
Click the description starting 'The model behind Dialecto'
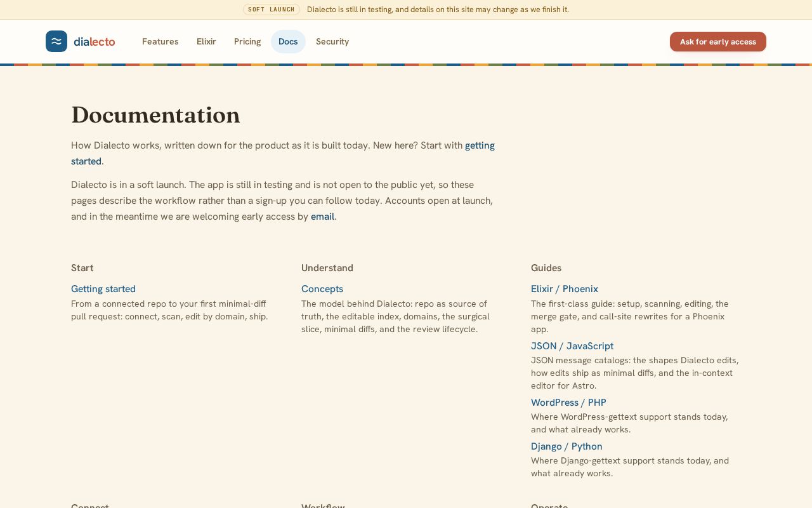pyautogui.click(x=395, y=316)
